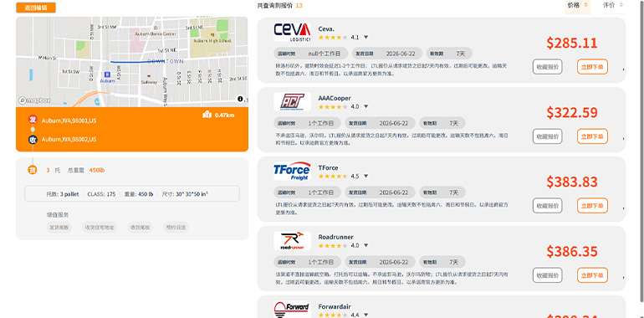Click the distance map icon beside 0.47km

207,115
